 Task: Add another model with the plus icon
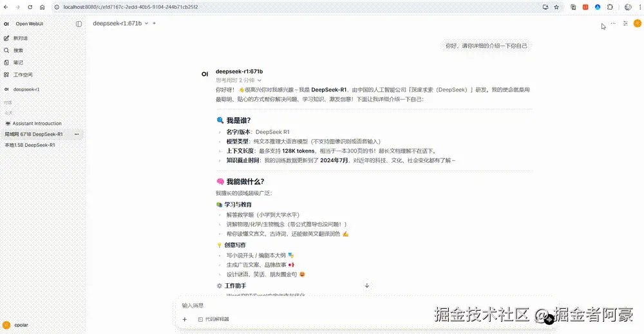point(155,23)
